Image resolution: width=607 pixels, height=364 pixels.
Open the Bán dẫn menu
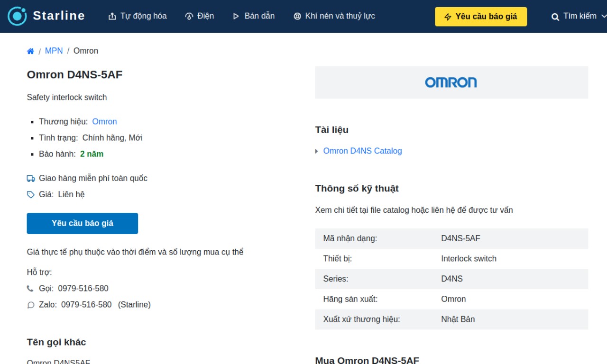click(253, 16)
